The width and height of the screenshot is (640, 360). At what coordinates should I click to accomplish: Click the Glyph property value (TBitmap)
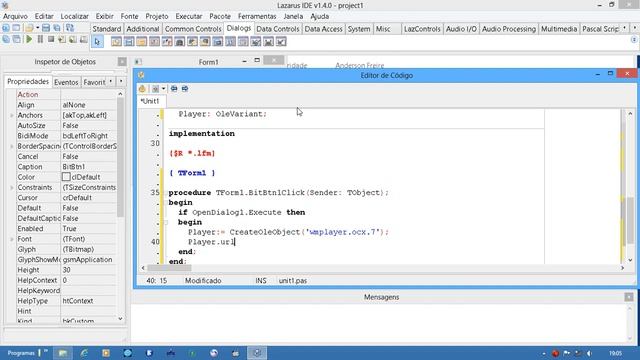point(89,249)
